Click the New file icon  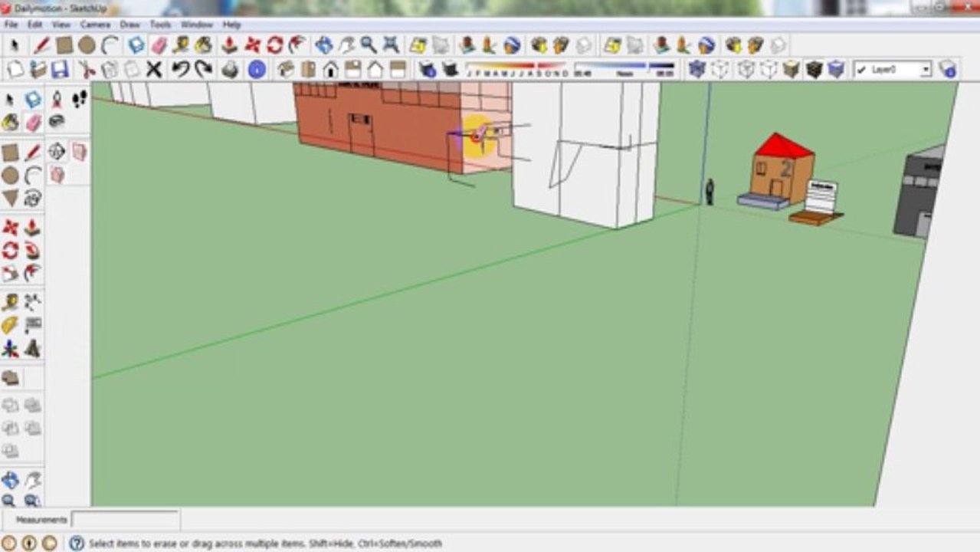coord(15,70)
